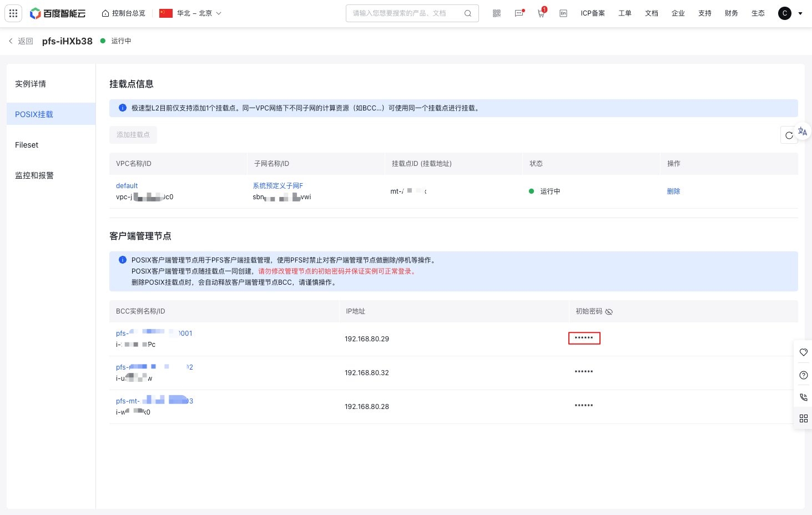Open the shopping cart icon
812x515 pixels.
541,13
